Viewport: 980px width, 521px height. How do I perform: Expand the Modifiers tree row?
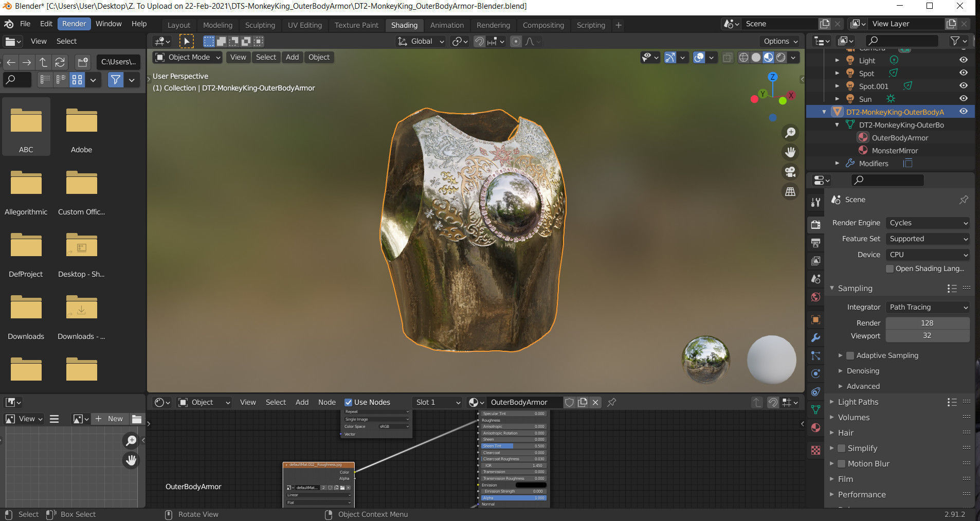click(837, 164)
